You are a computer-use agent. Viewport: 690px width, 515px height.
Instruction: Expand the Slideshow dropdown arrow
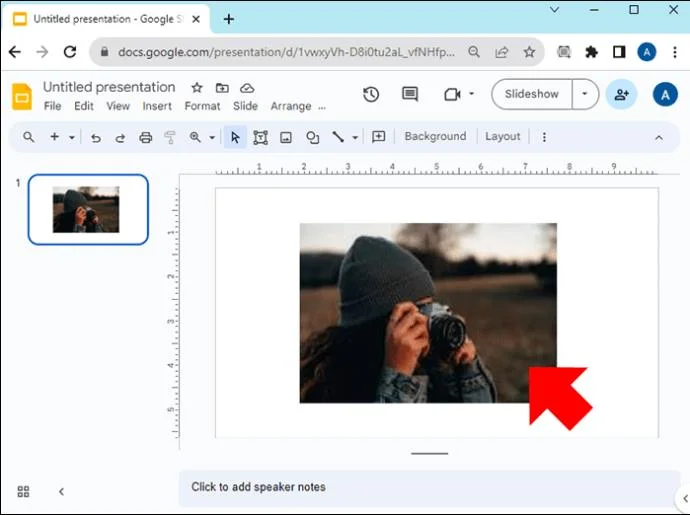click(585, 94)
